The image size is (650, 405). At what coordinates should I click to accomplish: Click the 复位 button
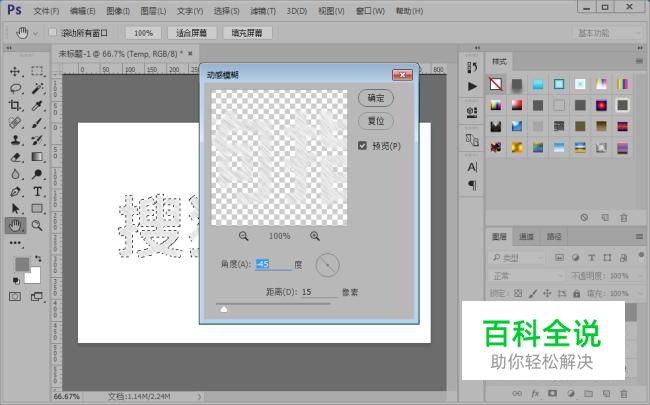pyautogui.click(x=376, y=121)
